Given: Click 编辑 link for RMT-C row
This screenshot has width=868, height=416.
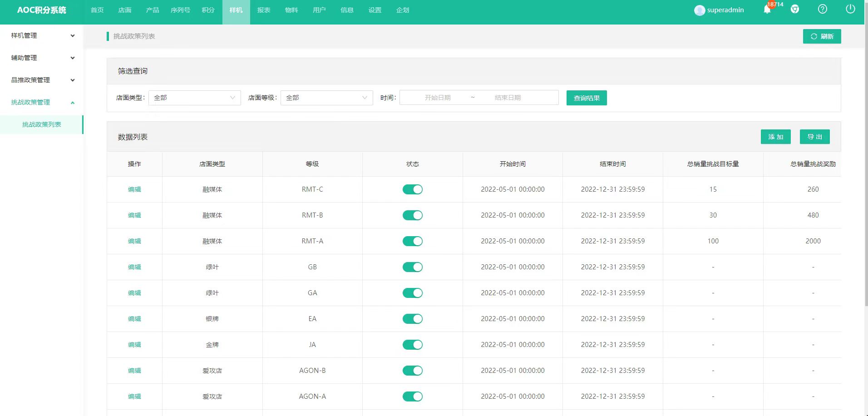Looking at the screenshot, I should point(134,189).
